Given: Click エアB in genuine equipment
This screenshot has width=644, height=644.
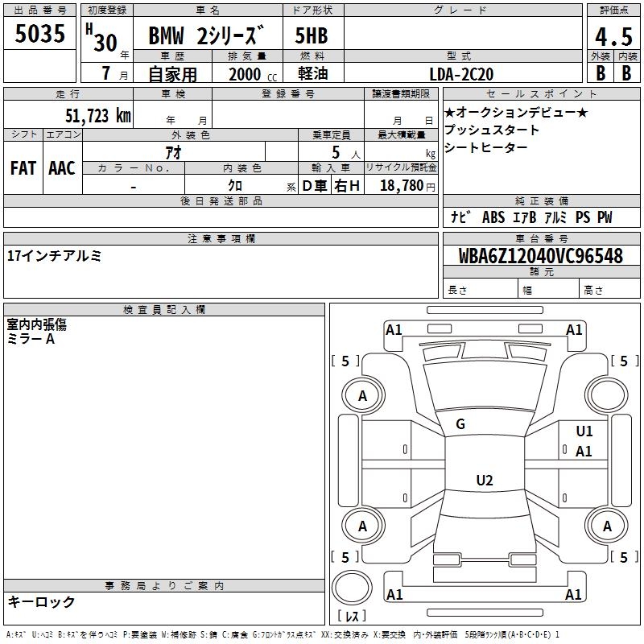Looking at the screenshot, I should click(525, 217).
